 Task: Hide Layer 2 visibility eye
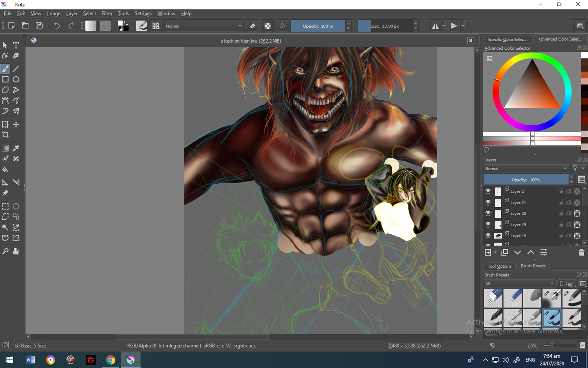(488, 191)
